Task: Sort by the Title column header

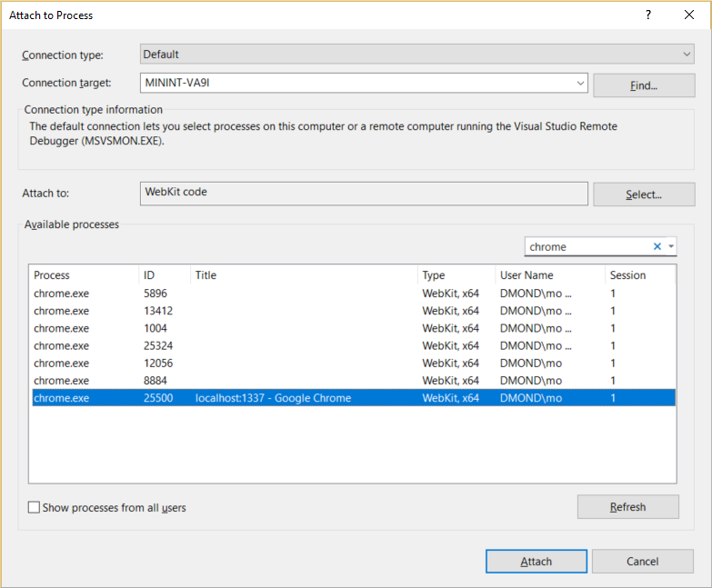Action: [304, 275]
